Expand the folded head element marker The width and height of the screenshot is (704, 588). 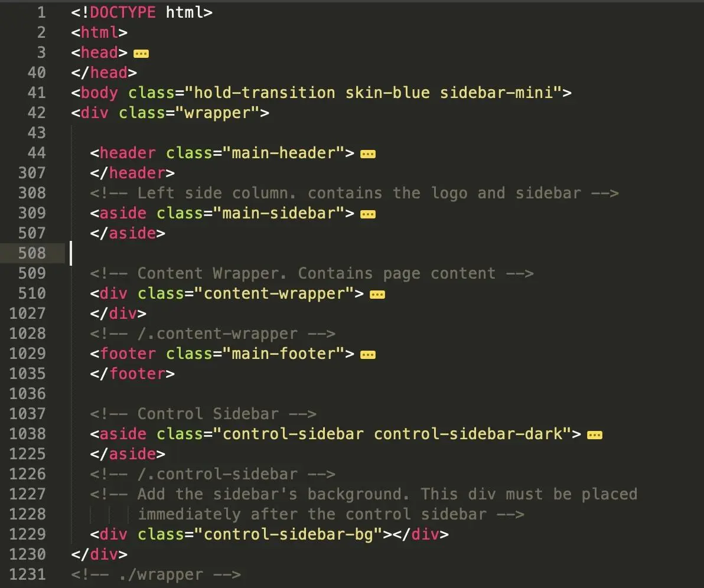[141, 54]
